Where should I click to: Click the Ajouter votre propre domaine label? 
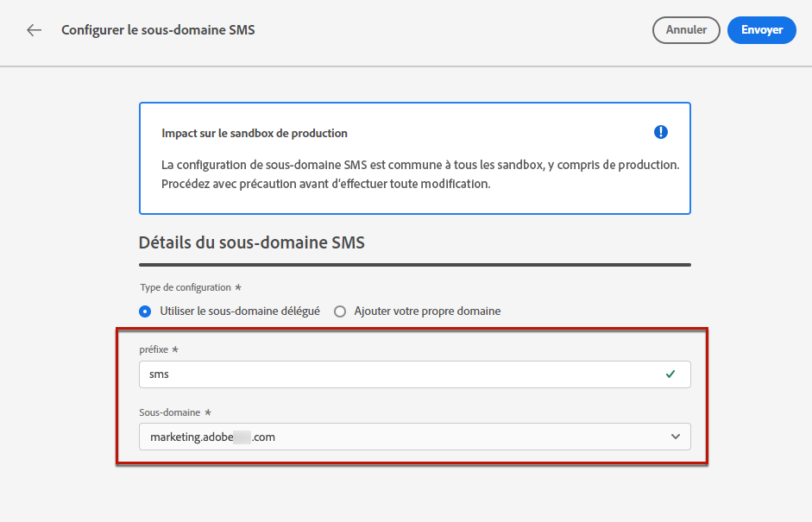point(427,311)
